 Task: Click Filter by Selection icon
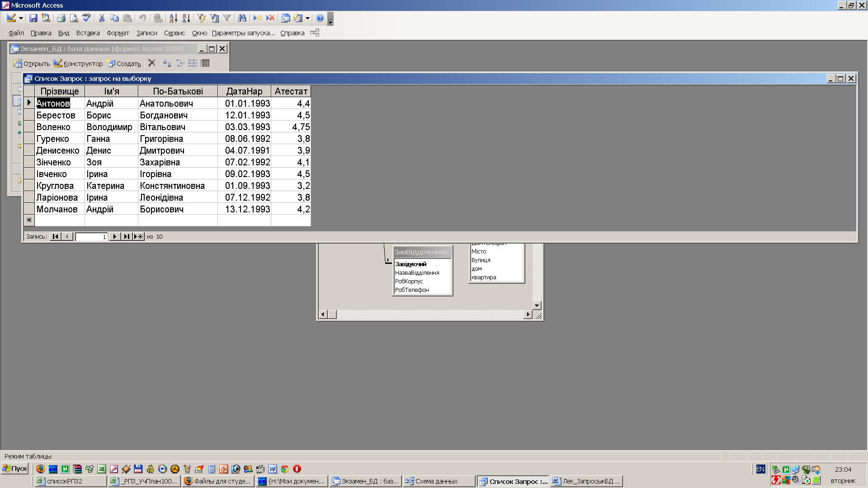(202, 18)
